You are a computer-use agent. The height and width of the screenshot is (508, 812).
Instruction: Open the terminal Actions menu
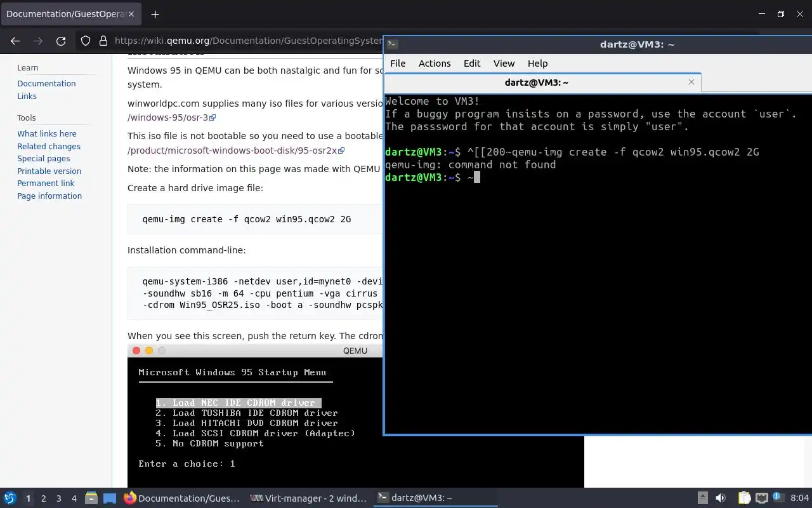tap(435, 63)
